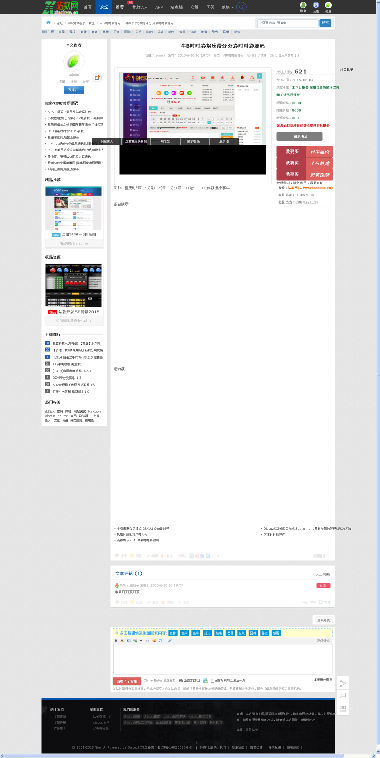This screenshot has width=380, height=758.
Task: Click the blue comments heading with count
Action: [x=129, y=573]
